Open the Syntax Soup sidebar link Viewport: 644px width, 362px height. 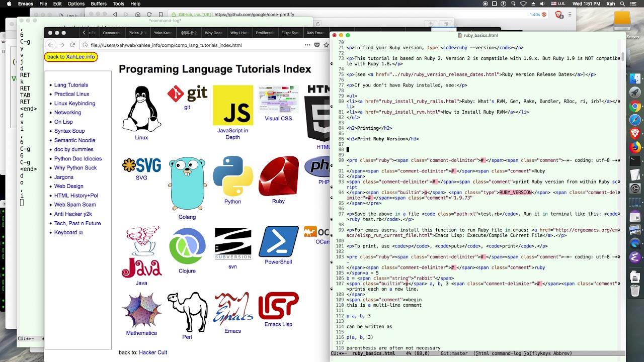coord(69,131)
